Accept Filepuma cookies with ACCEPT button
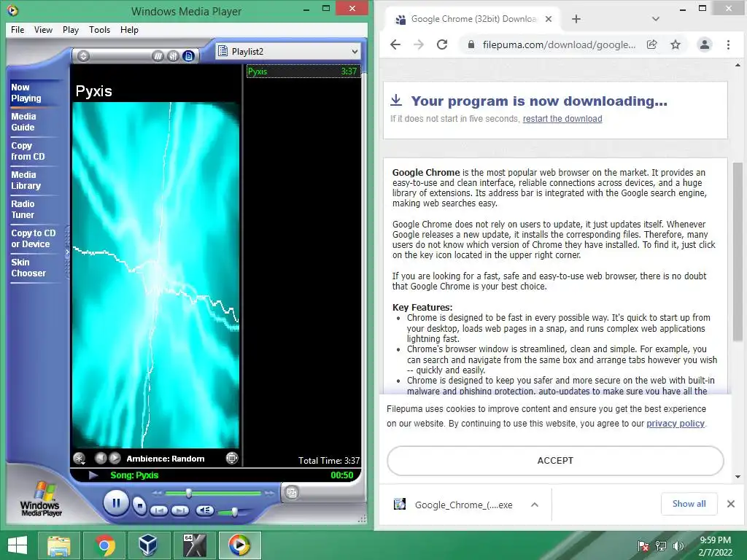The width and height of the screenshot is (747, 560). click(x=555, y=461)
